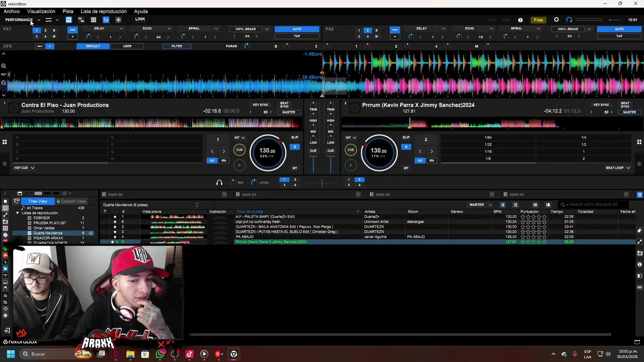The height and width of the screenshot is (362, 644).
Task: Play deck 2 track
Action: 351,165
